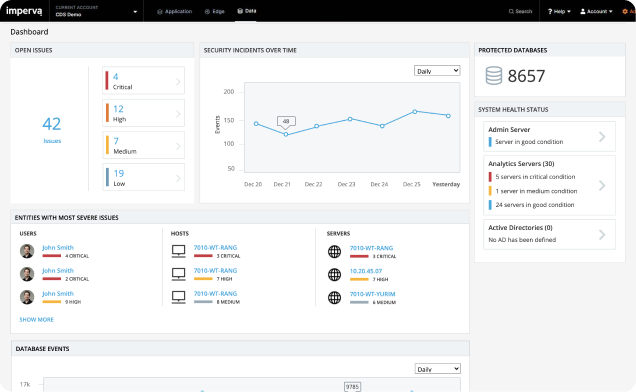Screen dimensions: 636x392
Task: Click the 9785 tooltip in Database Events chart
Action: point(352,387)
